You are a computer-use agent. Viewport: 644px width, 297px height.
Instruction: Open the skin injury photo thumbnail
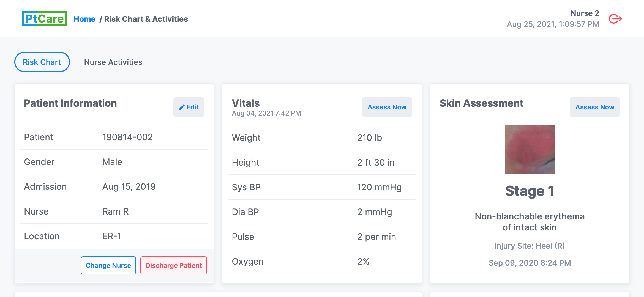530,150
